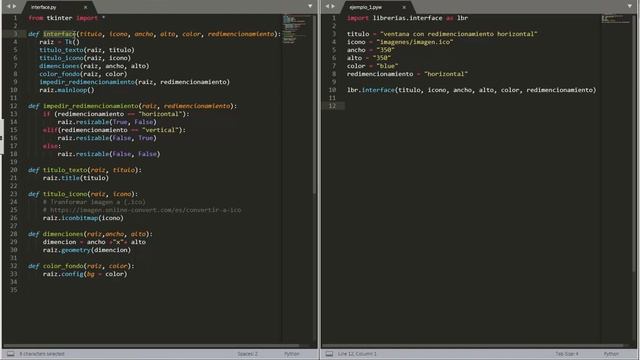This screenshot has width=640, height=360.
Task: Click 'dimenciones(raiz, ancho, alto)' call on line 7
Action: [x=94, y=66]
